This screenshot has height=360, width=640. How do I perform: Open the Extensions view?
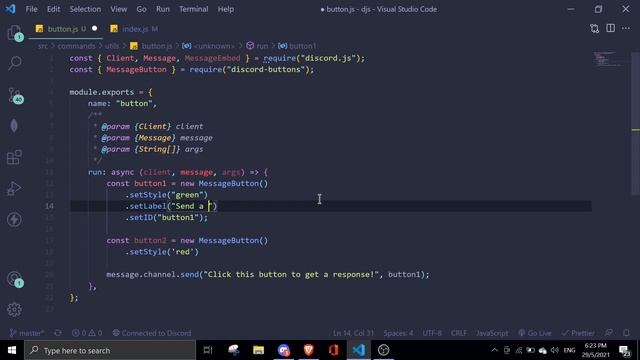pyautogui.click(x=14, y=158)
